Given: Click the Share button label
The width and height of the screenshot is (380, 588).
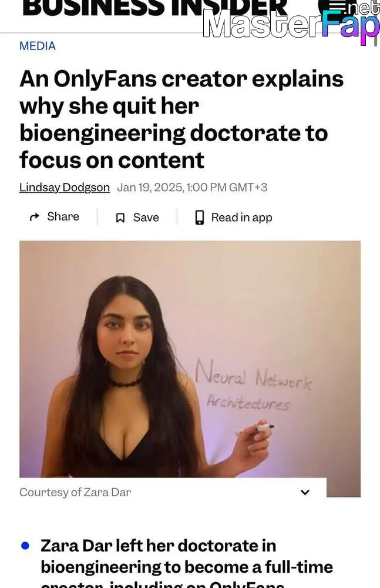Looking at the screenshot, I should (x=63, y=216).
